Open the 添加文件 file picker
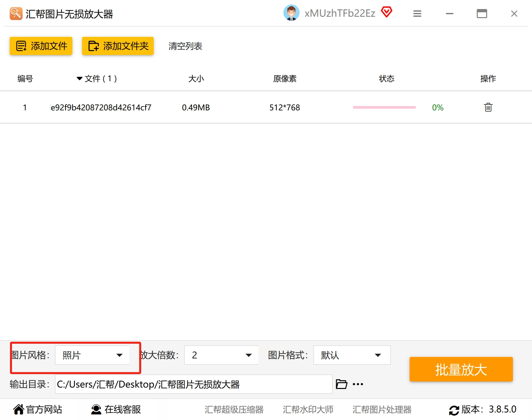This screenshot has width=532, height=420. tap(41, 46)
